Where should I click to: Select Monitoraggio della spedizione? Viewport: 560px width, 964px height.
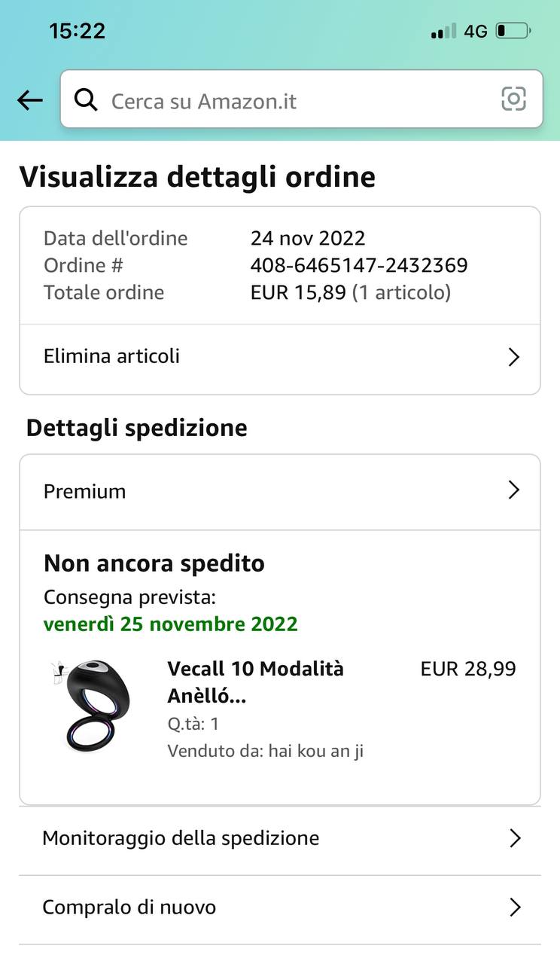pos(181,838)
